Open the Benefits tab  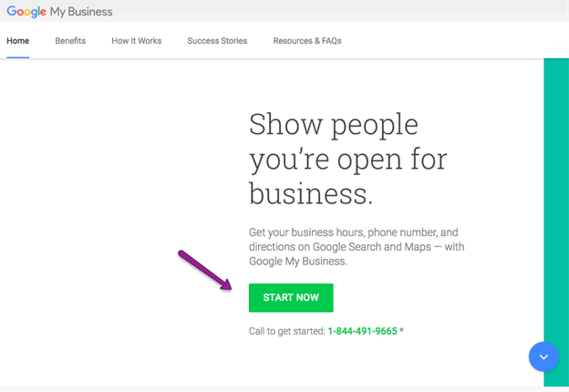(x=70, y=41)
